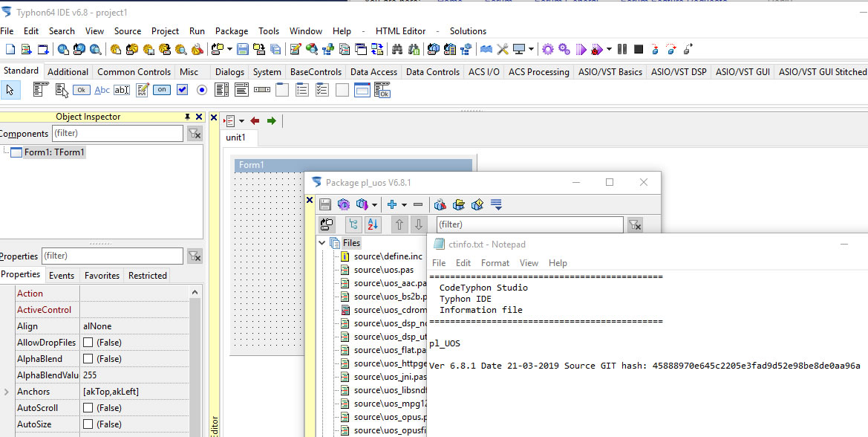868x437 pixels.
Task: Open dropdown arrow next to the desktop monitor icon
Action: (x=532, y=49)
